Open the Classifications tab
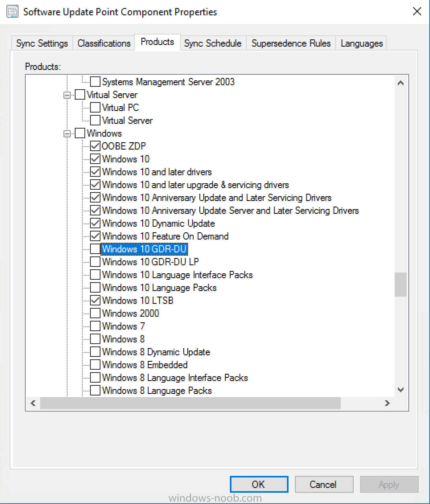 coord(104,43)
